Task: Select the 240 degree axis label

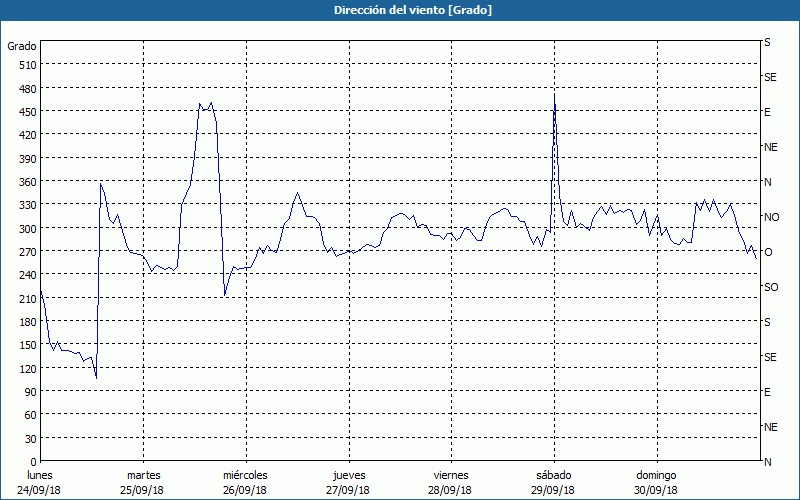Action: (28, 275)
